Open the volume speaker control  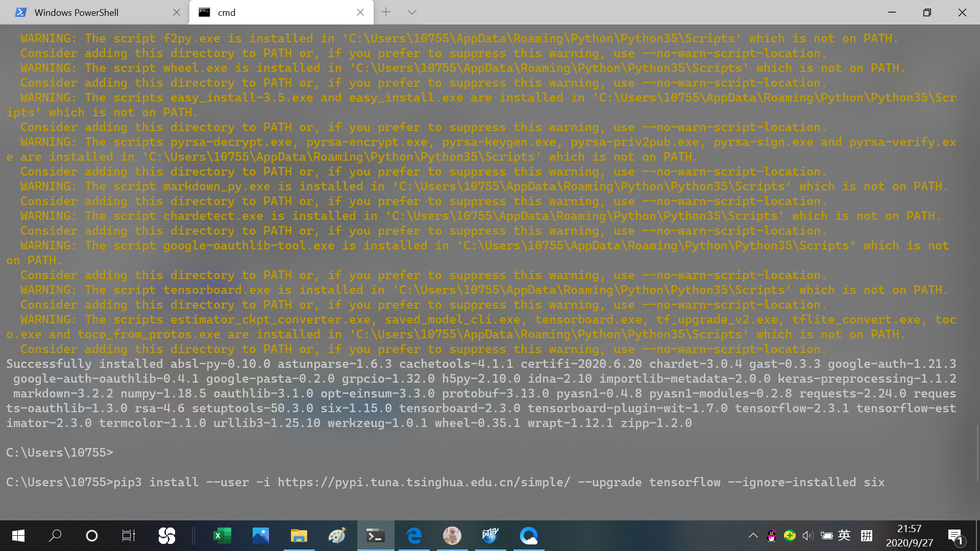coord(807,536)
